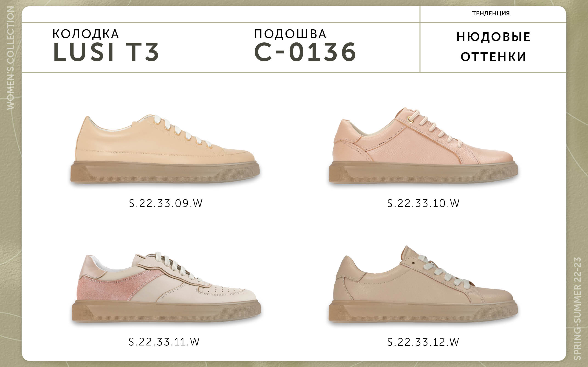Click the ПОДОШВА label
Image resolution: width=588 pixels, height=367 pixels.
click(290, 34)
